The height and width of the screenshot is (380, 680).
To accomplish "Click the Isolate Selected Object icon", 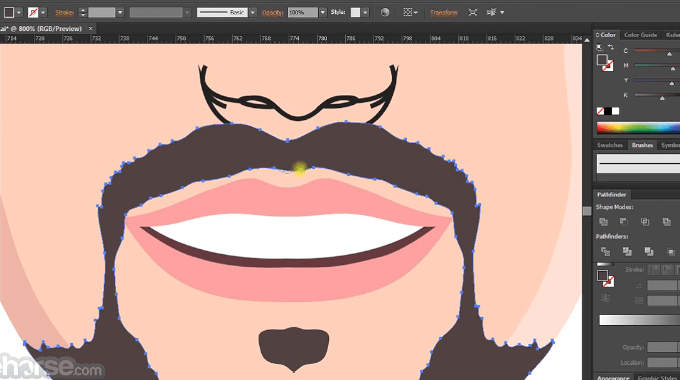I will pos(473,13).
